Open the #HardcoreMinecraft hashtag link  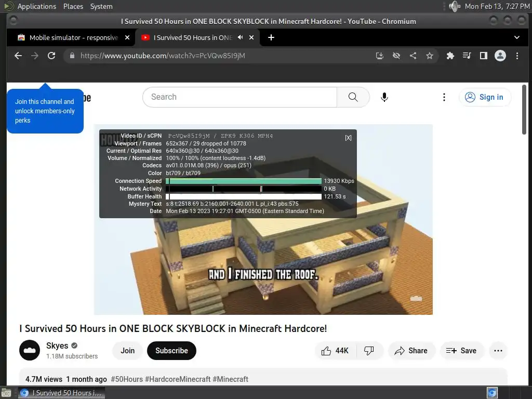pos(178,379)
